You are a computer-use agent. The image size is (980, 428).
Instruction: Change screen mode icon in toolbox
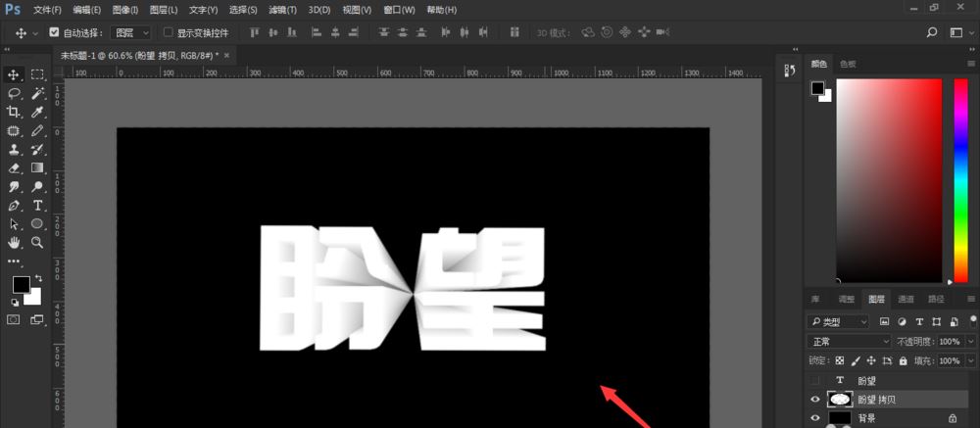37,319
